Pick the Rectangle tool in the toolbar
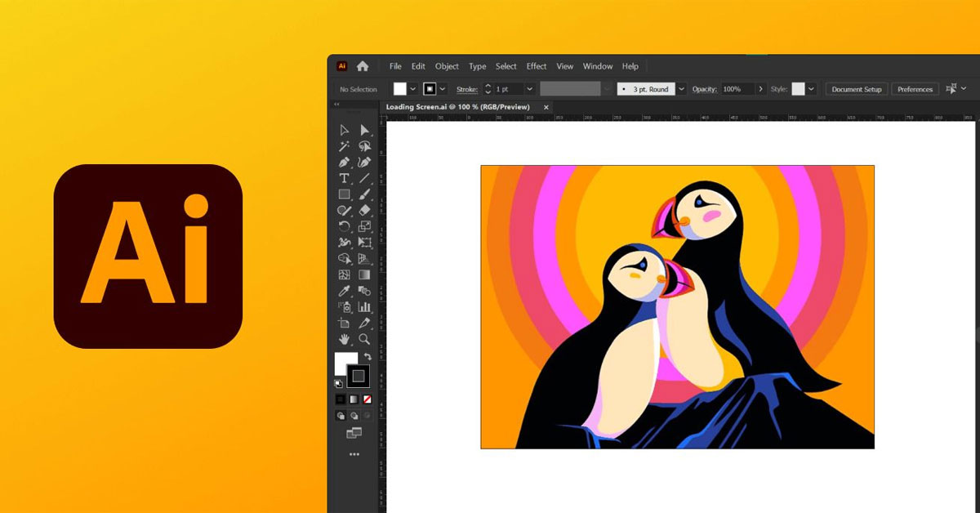Image resolution: width=980 pixels, height=513 pixels. pos(344,194)
